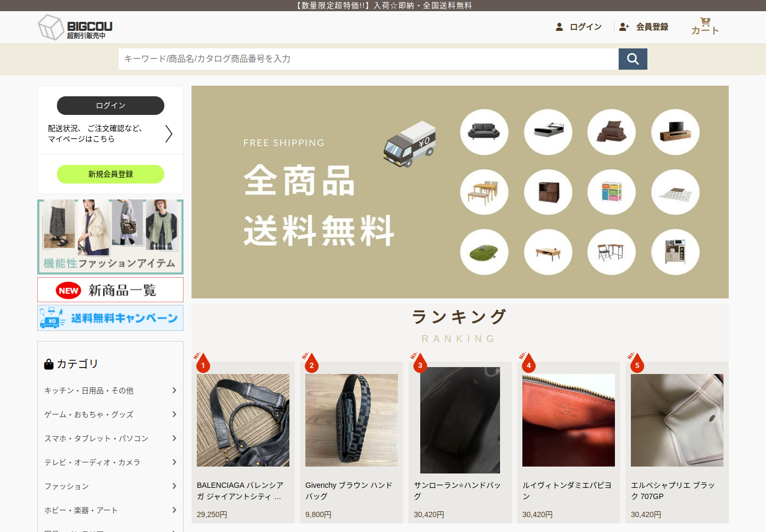Select the brown bedding set circle
Viewport: 766px width, 532px height.
tap(611, 132)
